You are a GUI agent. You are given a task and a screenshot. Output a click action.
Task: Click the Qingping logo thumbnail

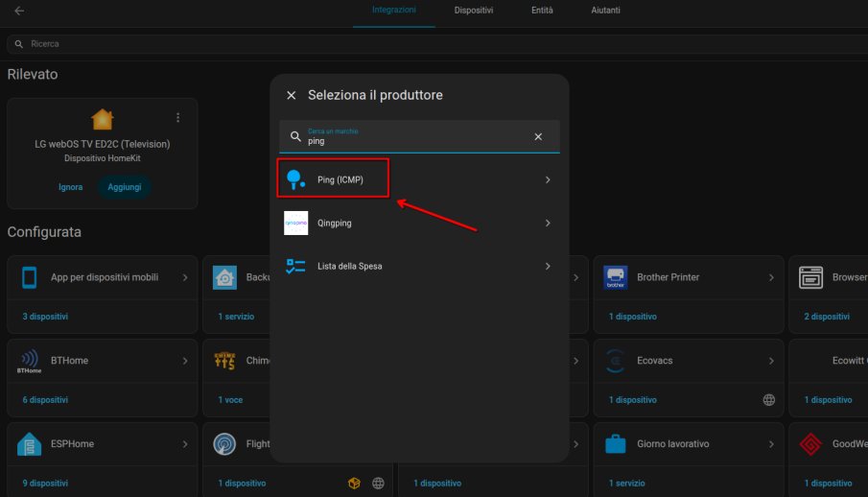click(295, 223)
